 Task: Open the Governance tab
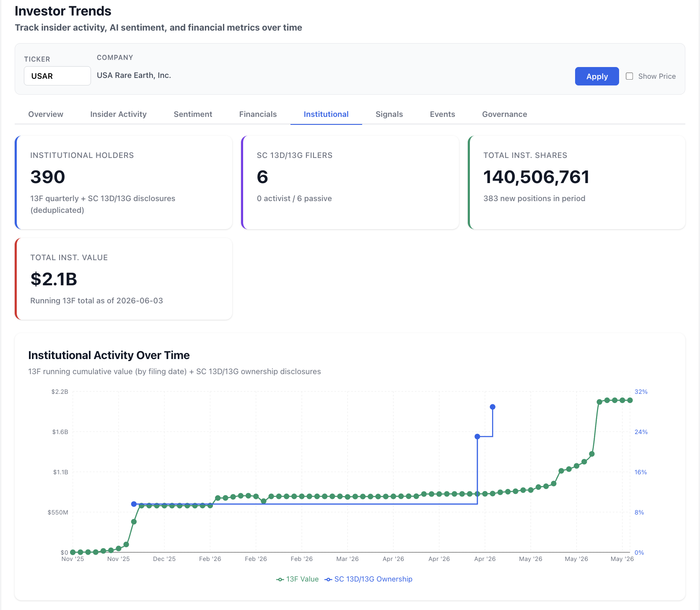pos(504,114)
